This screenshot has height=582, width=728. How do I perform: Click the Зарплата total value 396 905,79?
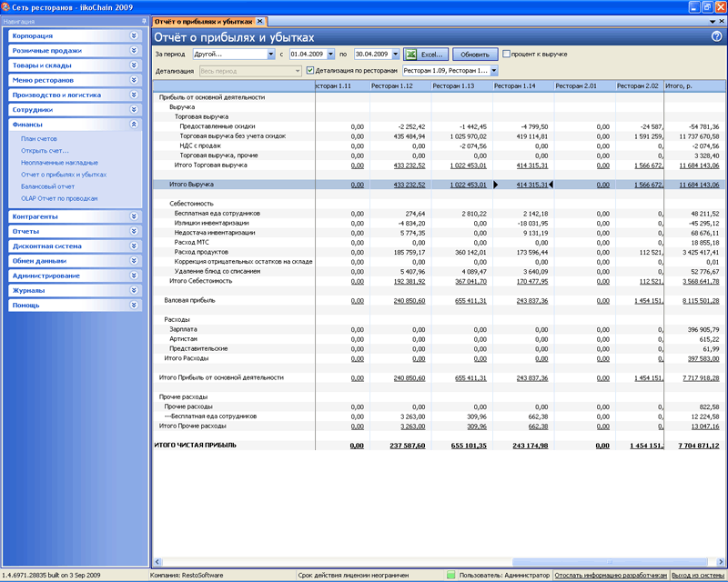tap(703, 329)
